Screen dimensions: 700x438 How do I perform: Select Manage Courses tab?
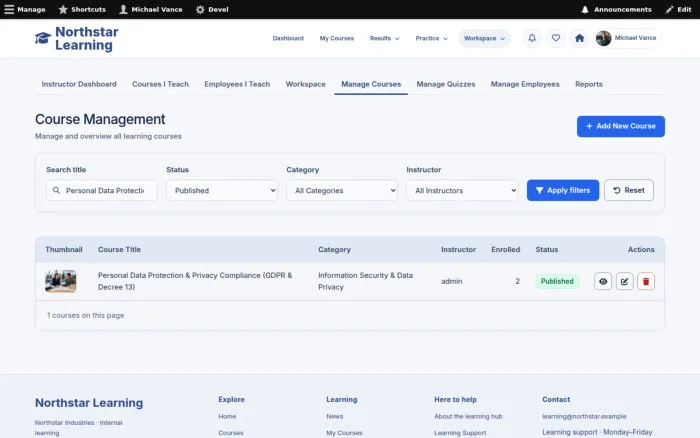[x=371, y=84]
